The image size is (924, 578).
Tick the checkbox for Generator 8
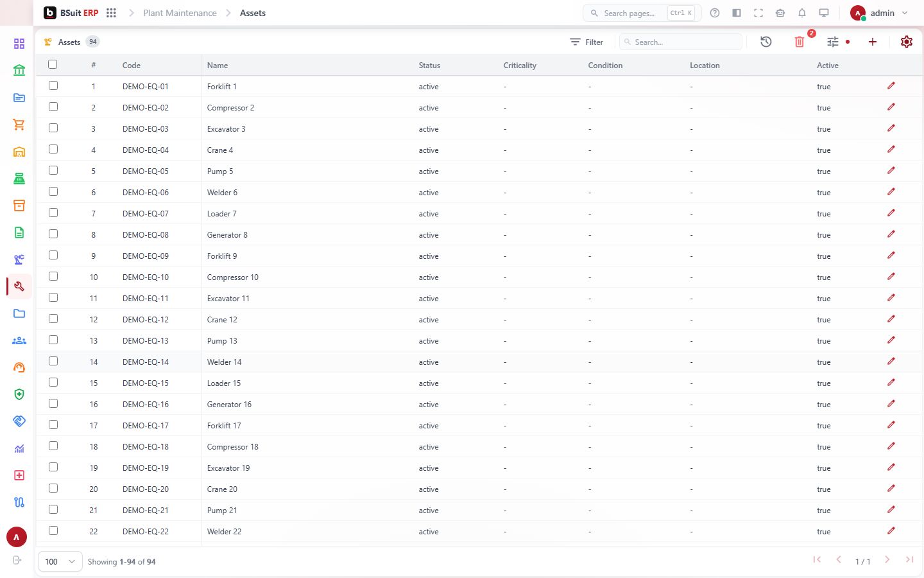[53, 234]
